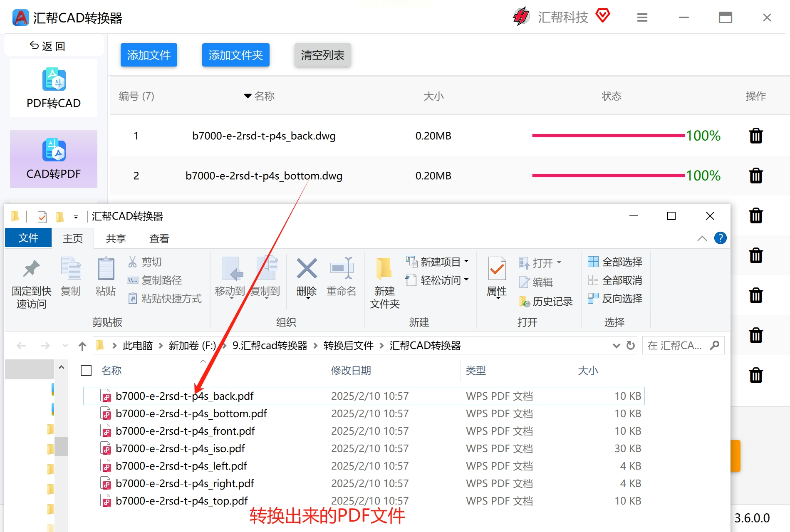790x532 pixels.
Task: Open the recent locations dropdown arrow
Action: 65,346
